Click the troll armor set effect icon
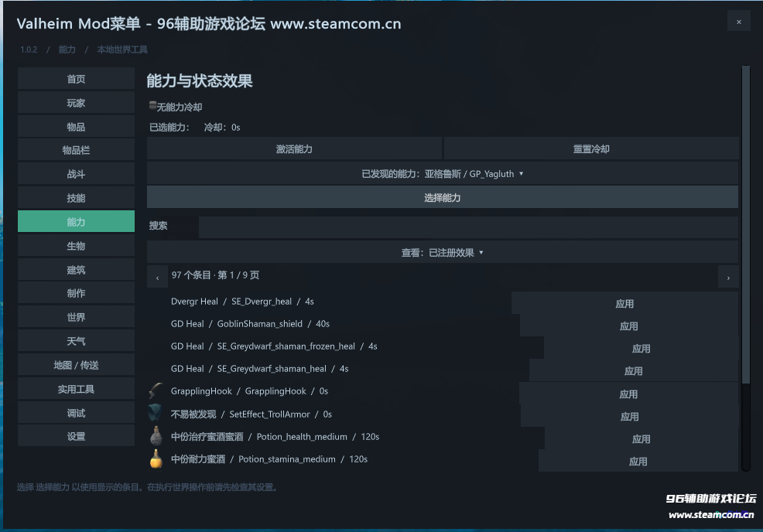Screen dimensions: 763x532 click(x=156, y=414)
